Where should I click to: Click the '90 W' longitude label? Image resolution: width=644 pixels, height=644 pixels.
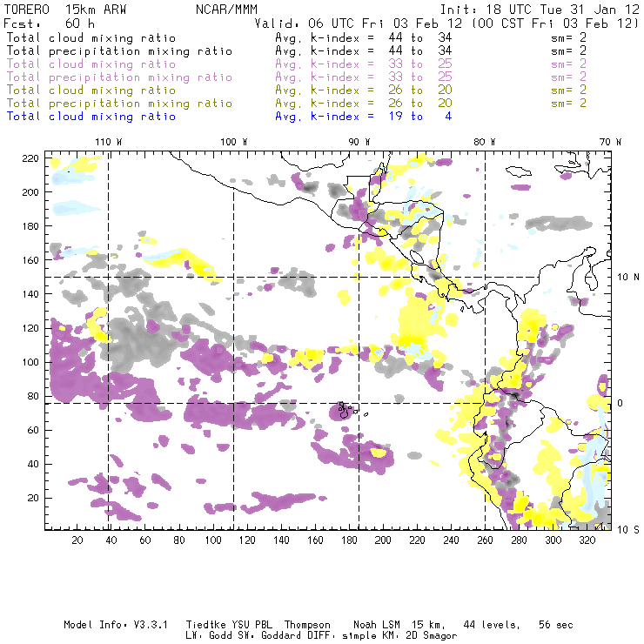point(359,142)
